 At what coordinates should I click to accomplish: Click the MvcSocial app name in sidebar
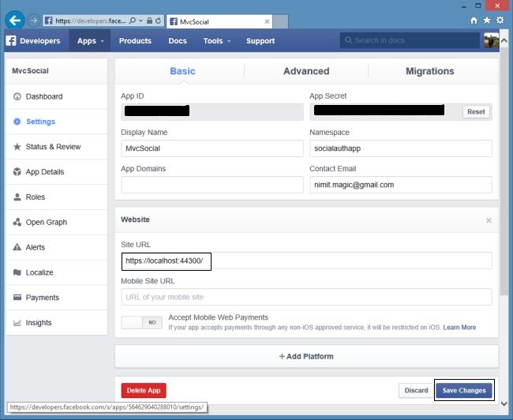[30, 71]
